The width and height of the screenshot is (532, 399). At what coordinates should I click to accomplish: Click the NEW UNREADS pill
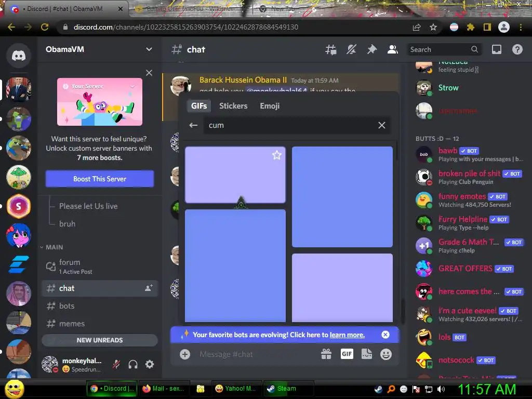click(x=100, y=340)
